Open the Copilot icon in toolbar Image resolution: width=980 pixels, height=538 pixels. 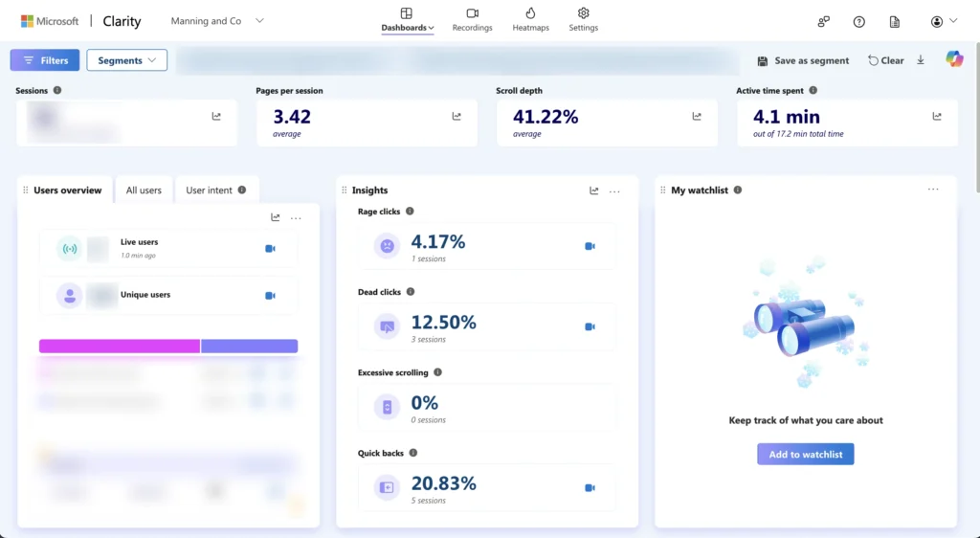coord(954,59)
